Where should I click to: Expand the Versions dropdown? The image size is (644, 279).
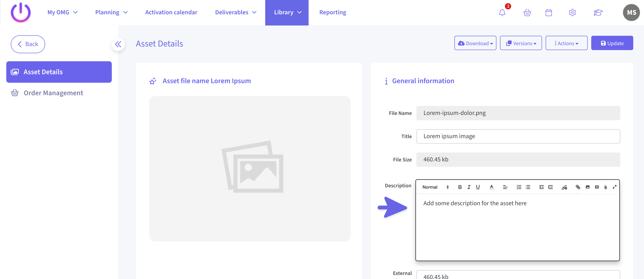point(521,43)
